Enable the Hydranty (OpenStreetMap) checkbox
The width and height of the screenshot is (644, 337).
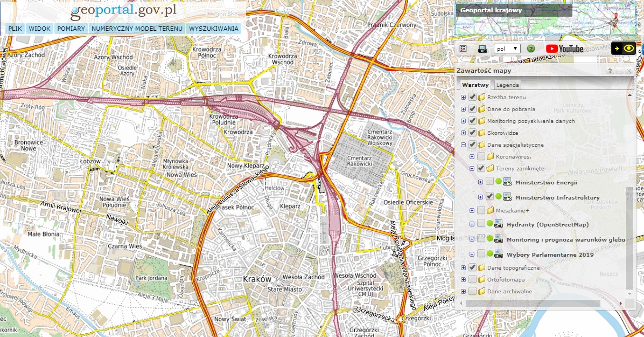(x=481, y=223)
